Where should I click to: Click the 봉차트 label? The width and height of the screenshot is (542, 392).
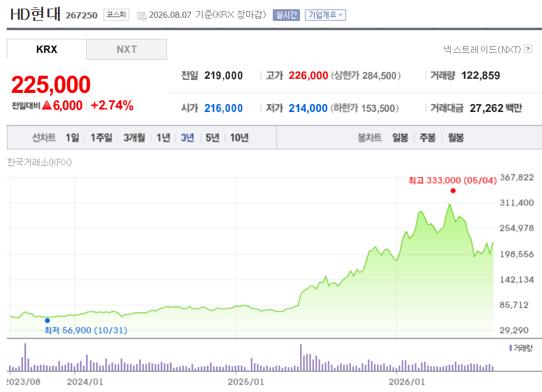tap(370, 137)
